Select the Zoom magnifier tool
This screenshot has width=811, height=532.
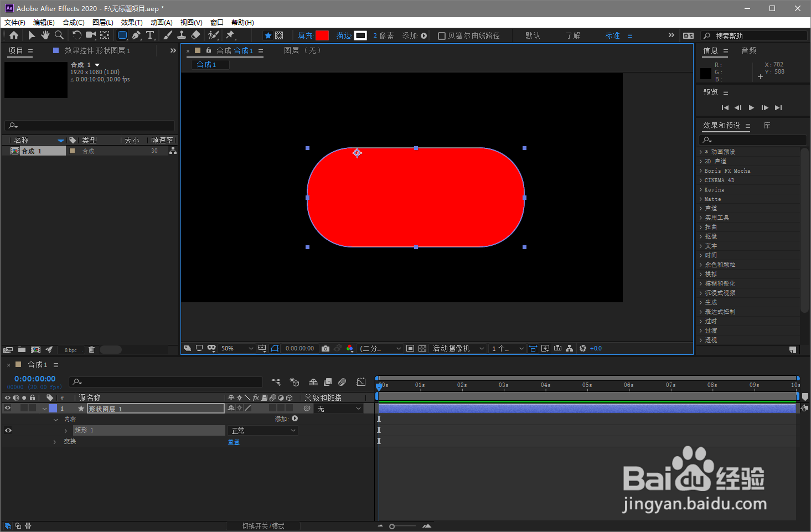[59, 35]
